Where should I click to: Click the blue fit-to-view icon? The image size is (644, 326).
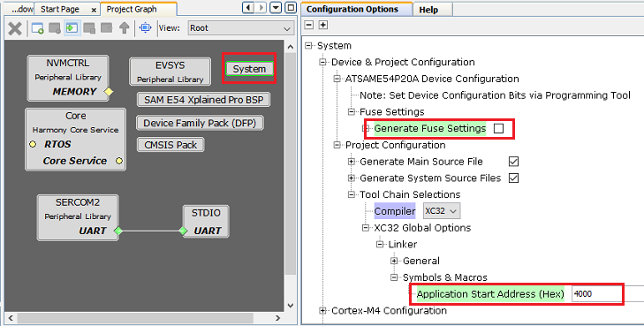point(146,28)
